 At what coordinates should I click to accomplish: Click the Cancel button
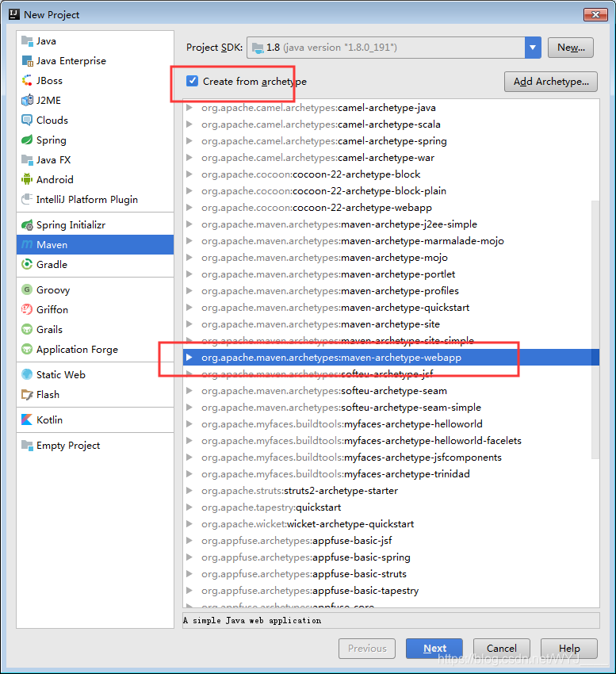[x=502, y=648]
